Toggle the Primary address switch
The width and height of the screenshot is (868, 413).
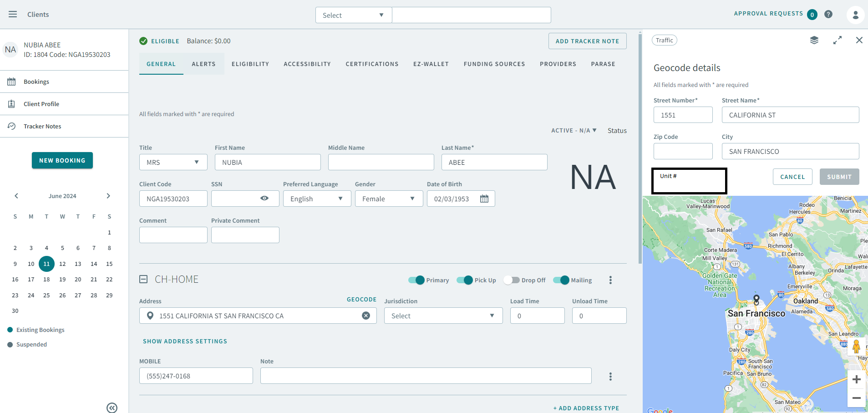click(416, 280)
